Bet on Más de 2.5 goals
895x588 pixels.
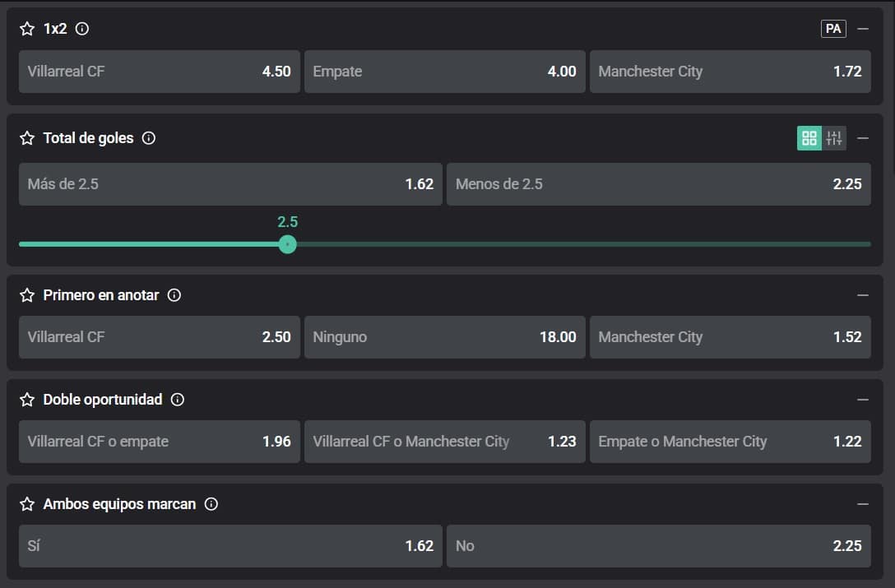(x=230, y=184)
